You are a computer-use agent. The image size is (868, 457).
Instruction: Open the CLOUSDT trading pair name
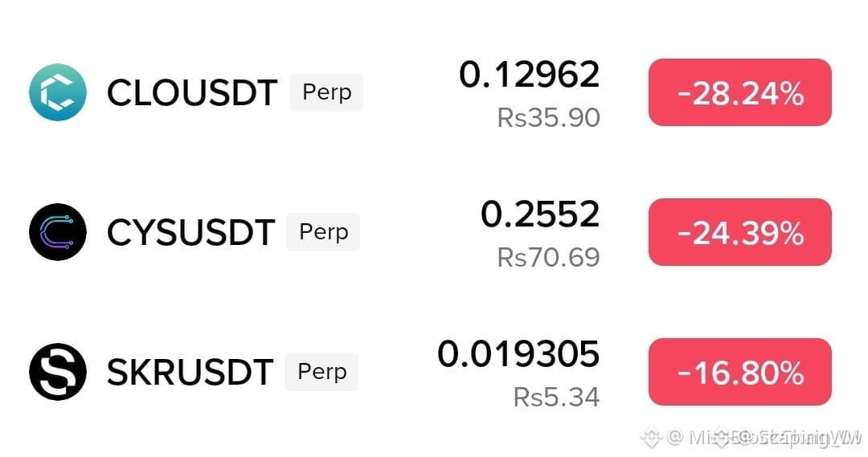192,92
